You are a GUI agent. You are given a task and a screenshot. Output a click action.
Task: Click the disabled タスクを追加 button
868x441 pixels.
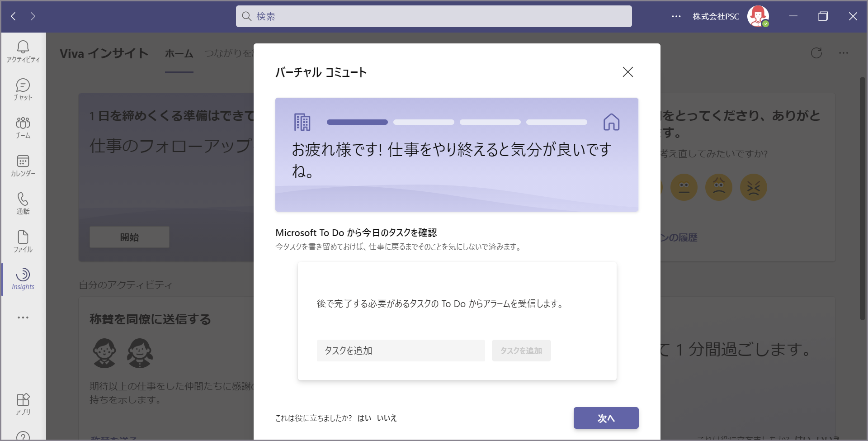(521, 351)
